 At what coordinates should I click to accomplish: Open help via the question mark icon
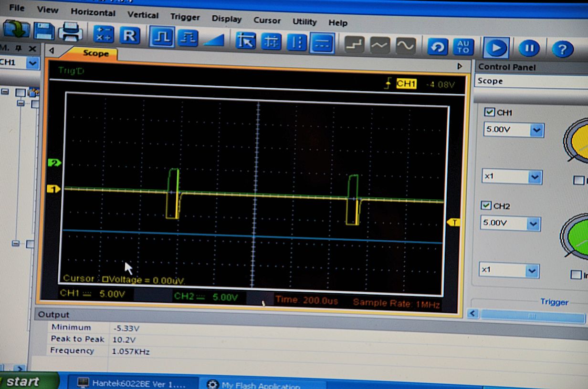[x=562, y=49]
